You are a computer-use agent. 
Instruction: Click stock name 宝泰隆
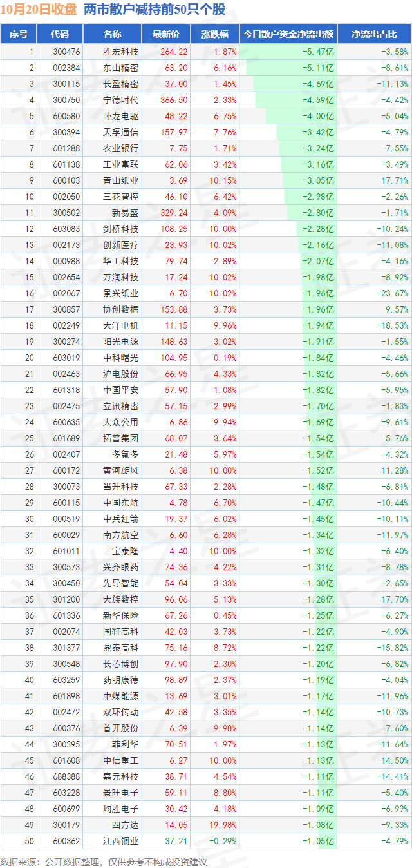125,551
